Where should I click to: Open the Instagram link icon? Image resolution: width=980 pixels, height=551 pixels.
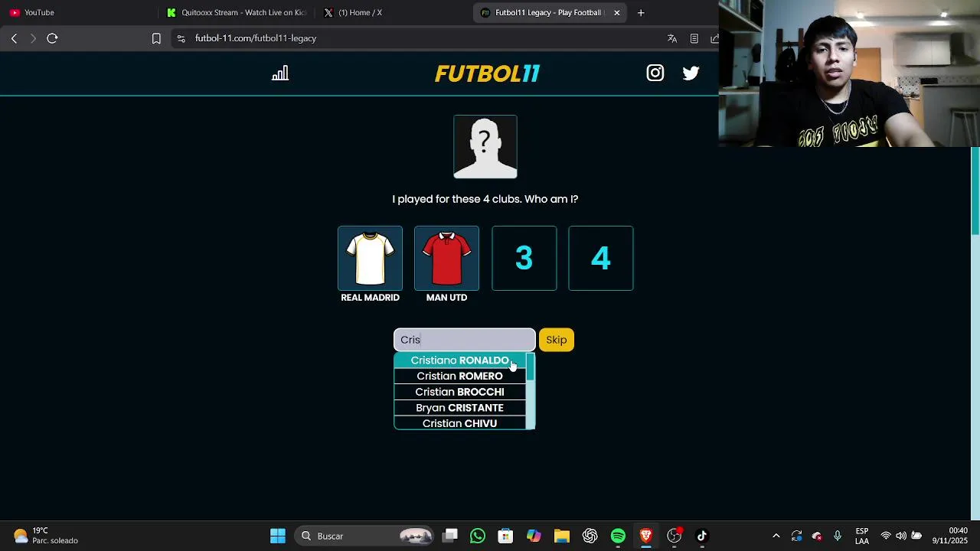tap(655, 73)
